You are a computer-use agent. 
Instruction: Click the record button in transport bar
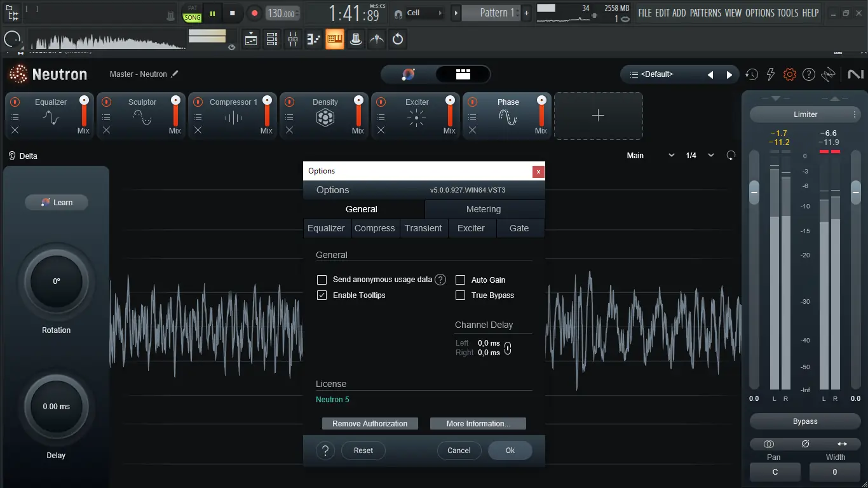pyautogui.click(x=254, y=13)
